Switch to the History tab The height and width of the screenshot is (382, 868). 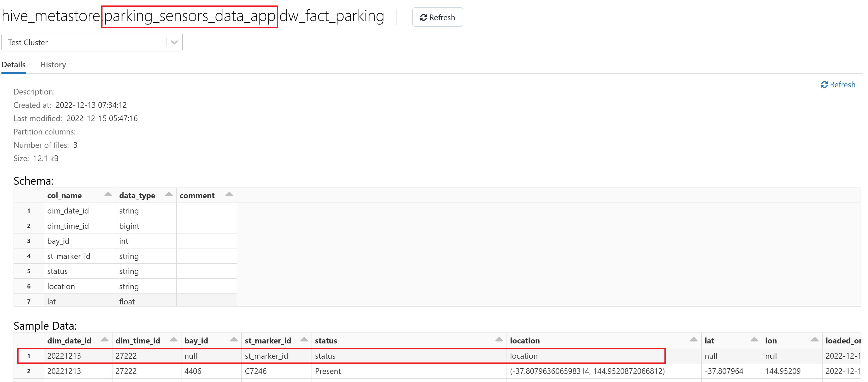point(53,64)
